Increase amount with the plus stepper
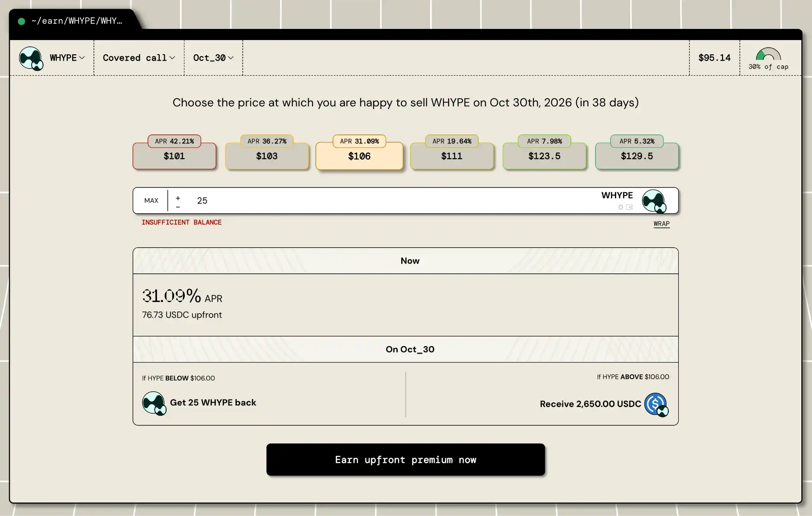This screenshot has width=812, height=516. click(178, 198)
